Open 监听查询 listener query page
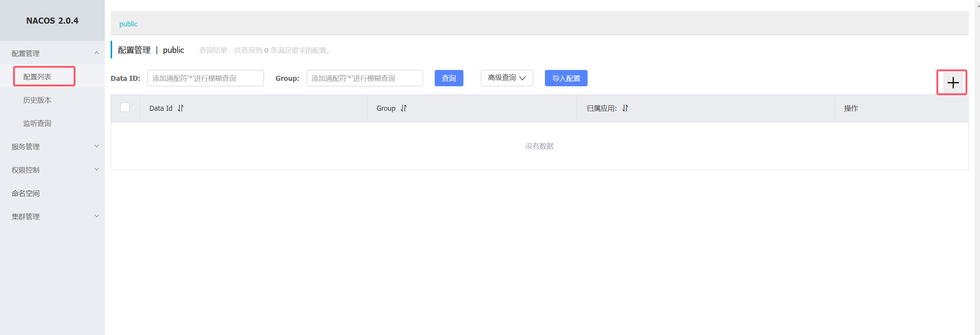This screenshot has height=335, width=980. point(37,124)
